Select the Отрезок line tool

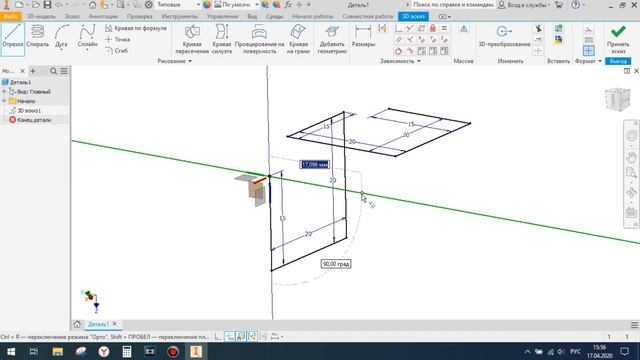[13, 39]
